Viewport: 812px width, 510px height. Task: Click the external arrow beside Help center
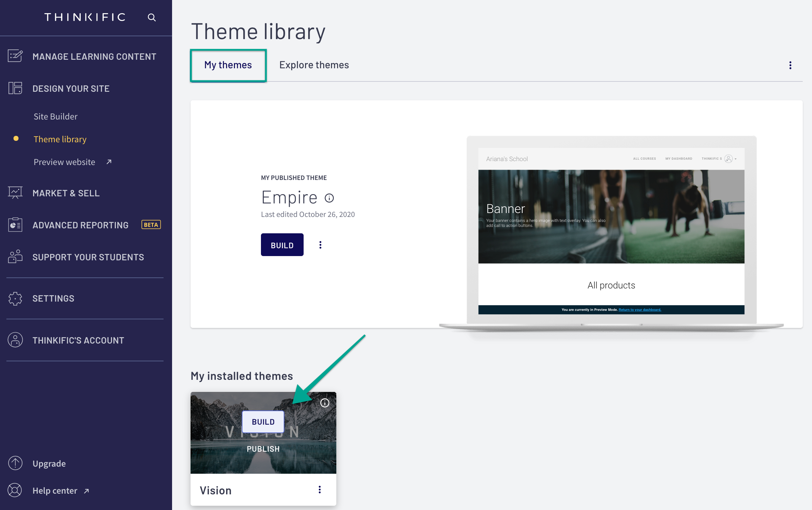(x=86, y=491)
